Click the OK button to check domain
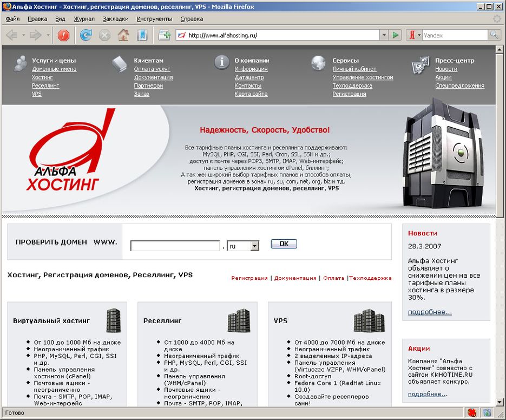 [x=284, y=244]
